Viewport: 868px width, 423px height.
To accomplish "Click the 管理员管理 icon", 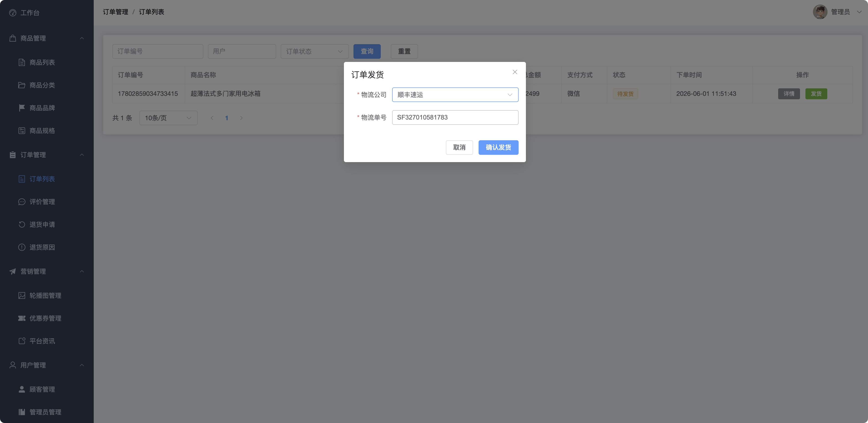I will click(22, 412).
